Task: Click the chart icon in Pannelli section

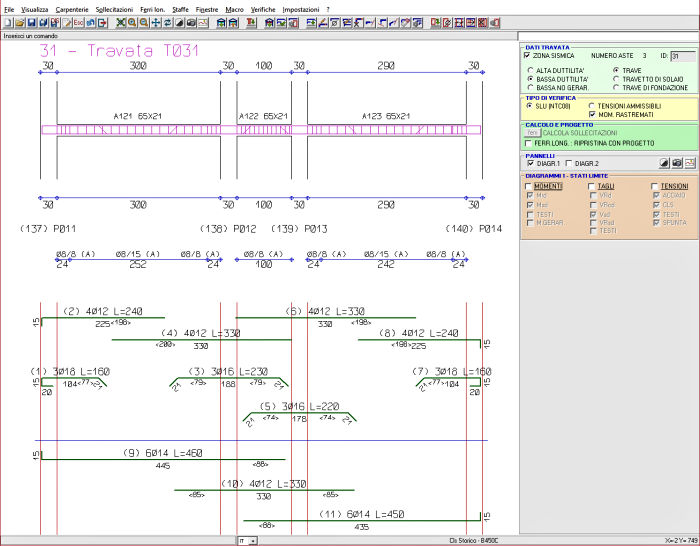Action: [690, 163]
